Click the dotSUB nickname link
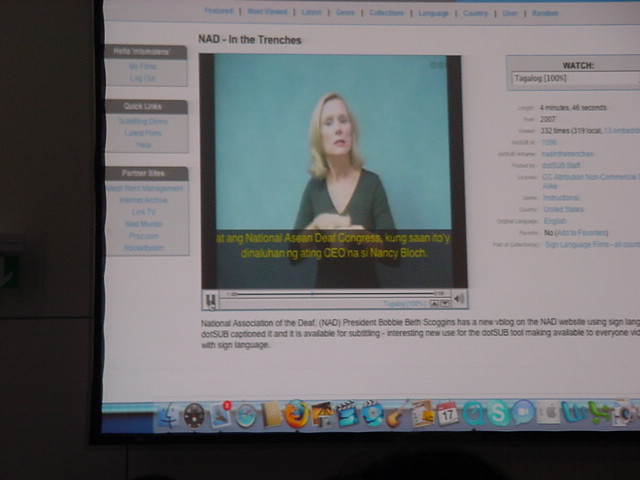Image resolution: width=640 pixels, height=480 pixels. (567, 154)
